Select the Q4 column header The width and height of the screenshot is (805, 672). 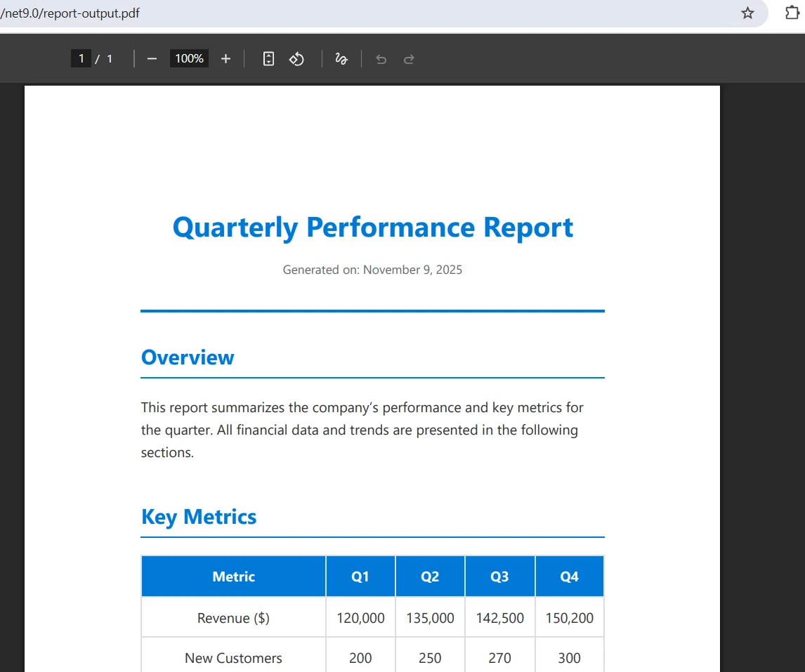coord(569,577)
